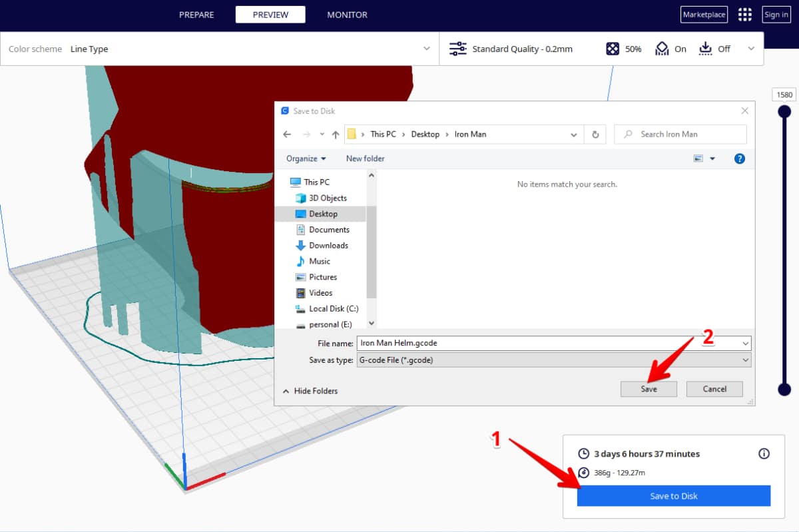This screenshot has height=532, width=799.
Task: Open the Save as type dropdown
Action: coord(745,360)
